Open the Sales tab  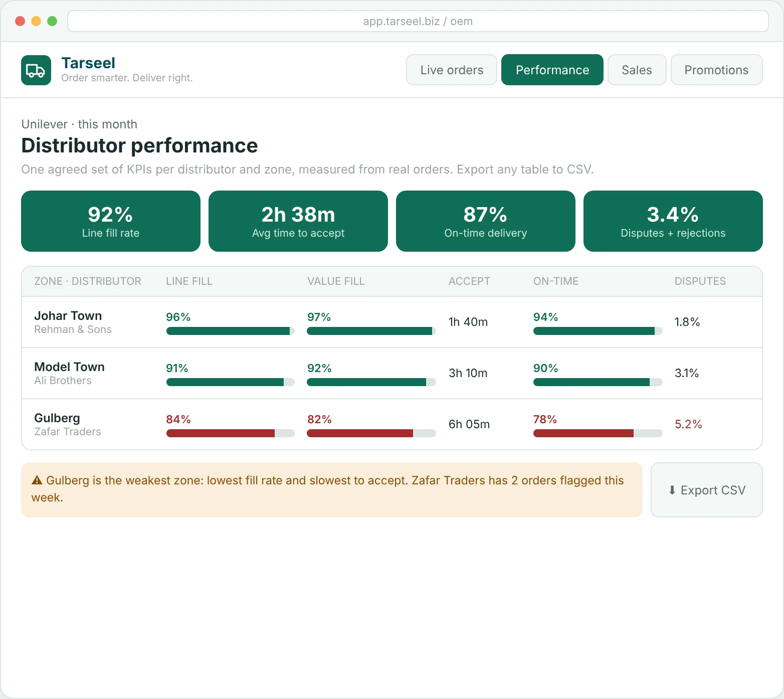(637, 70)
